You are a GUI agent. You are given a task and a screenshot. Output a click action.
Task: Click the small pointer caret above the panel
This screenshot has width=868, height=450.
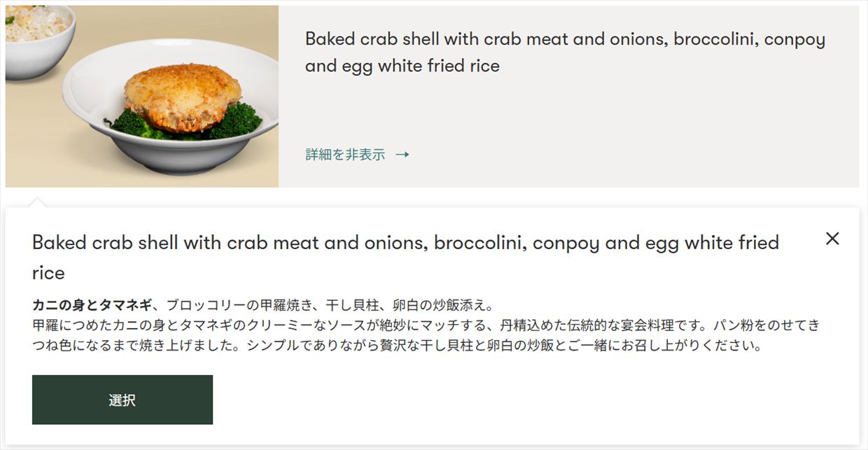(x=38, y=202)
